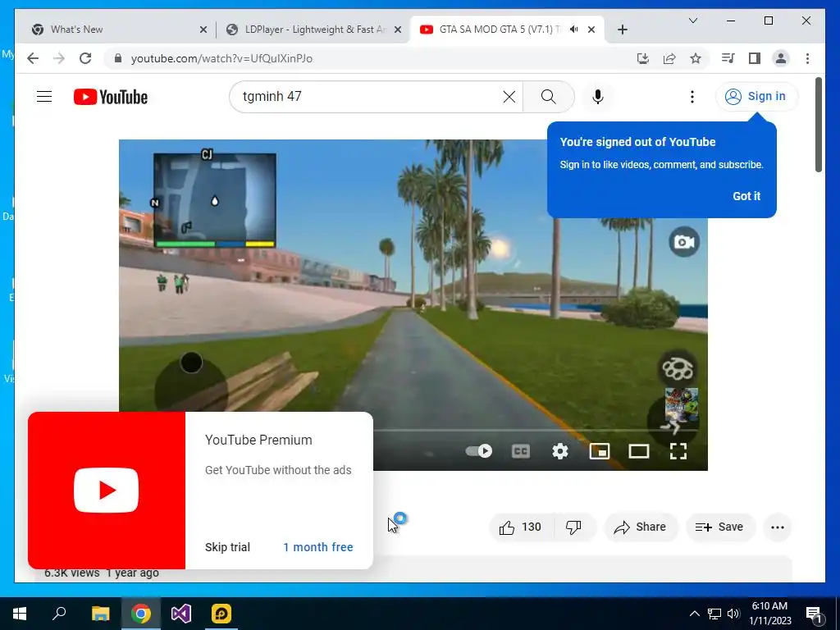Open the Chrome profile menu
Image resolution: width=840 pixels, height=630 pixels.
click(781, 58)
